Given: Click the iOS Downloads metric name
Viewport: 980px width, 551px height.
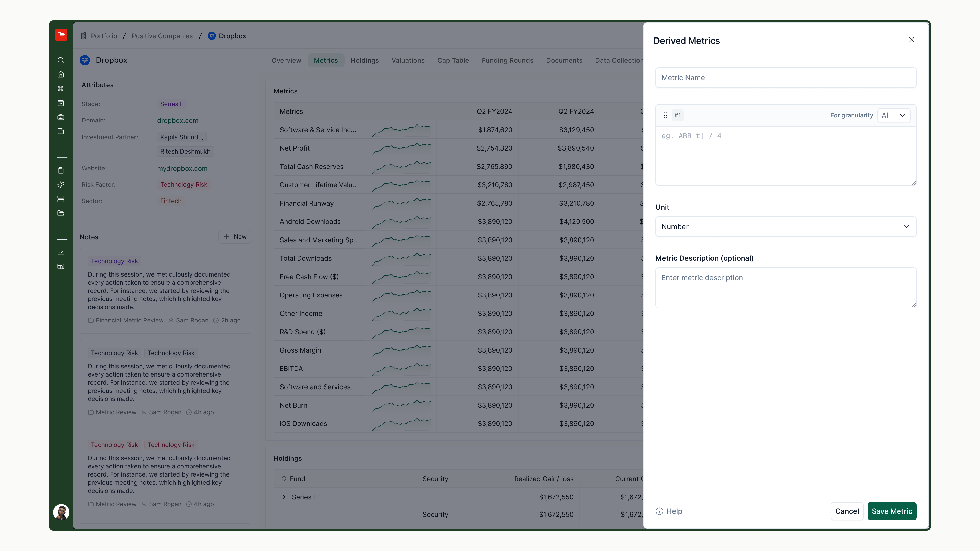Looking at the screenshot, I should [303, 424].
